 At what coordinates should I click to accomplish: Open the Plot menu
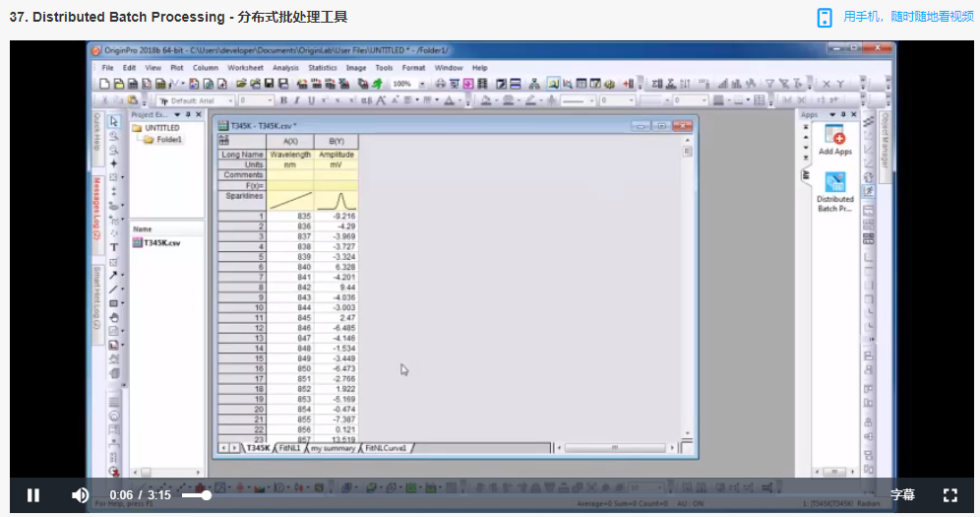click(177, 68)
